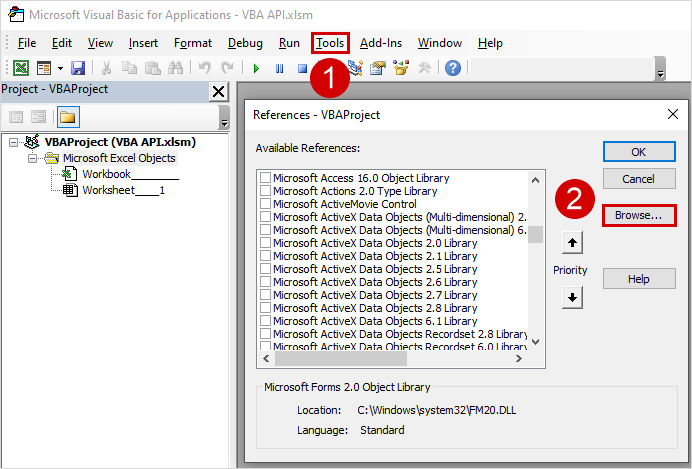Pause execution with the Break icon
The image size is (692, 469).
click(279, 68)
